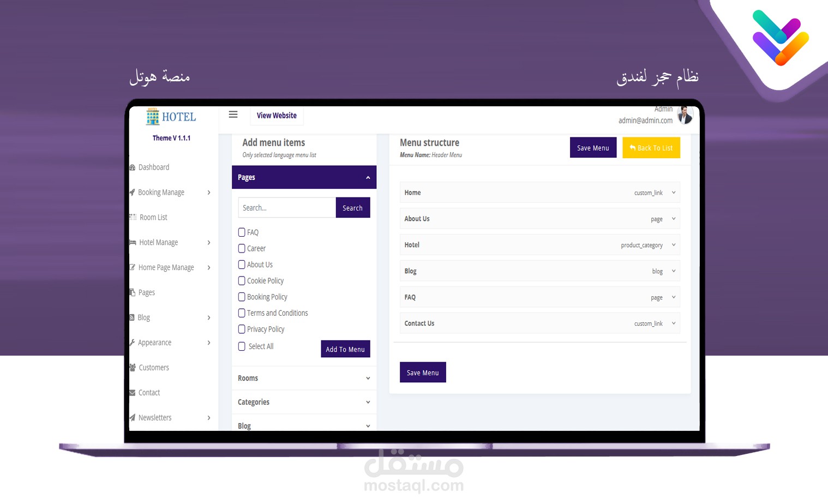The height and width of the screenshot is (504, 828).
Task: Click the View Website button
Action: click(277, 116)
